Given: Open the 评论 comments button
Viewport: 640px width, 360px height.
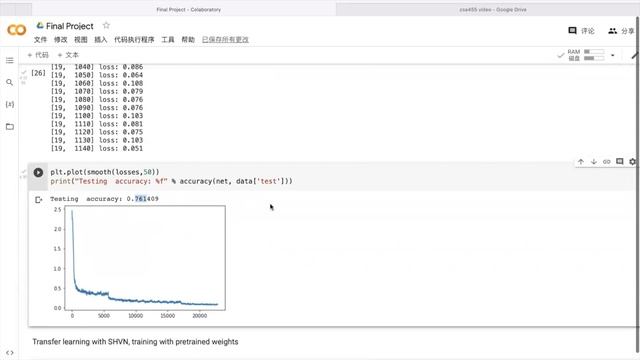Looking at the screenshot, I should point(581,31).
